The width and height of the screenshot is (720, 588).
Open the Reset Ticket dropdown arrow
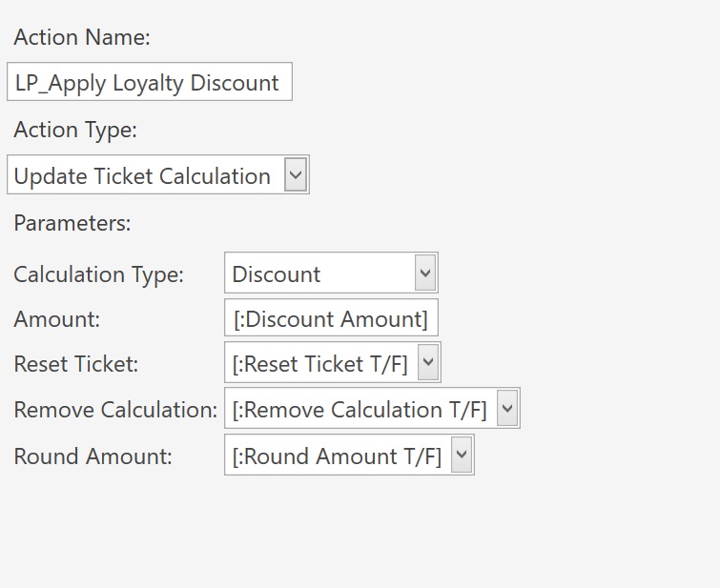(x=428, y=362)
